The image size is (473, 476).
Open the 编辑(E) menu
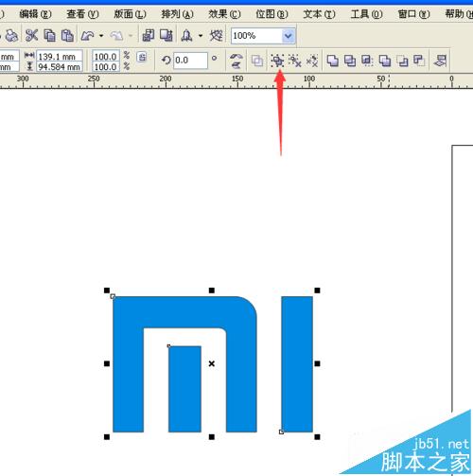pos(35,14)
